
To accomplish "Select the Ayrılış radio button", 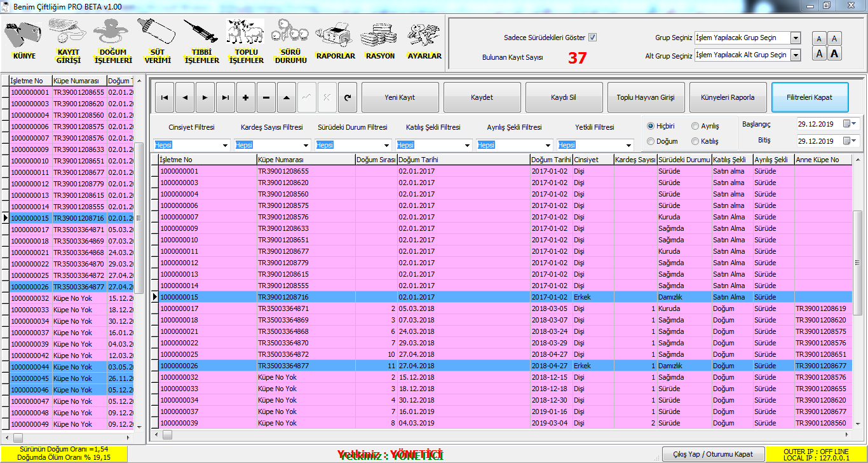I will [695, 126].
